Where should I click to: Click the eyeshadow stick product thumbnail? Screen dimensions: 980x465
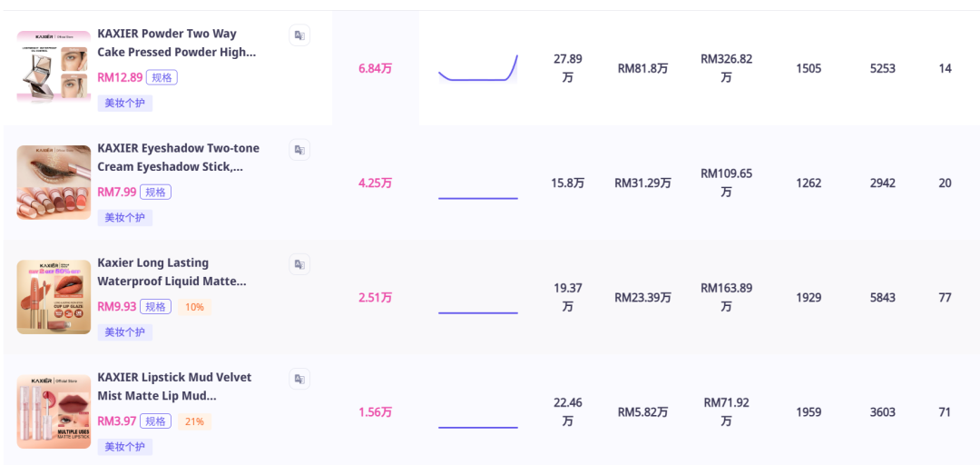coord(54,183)
